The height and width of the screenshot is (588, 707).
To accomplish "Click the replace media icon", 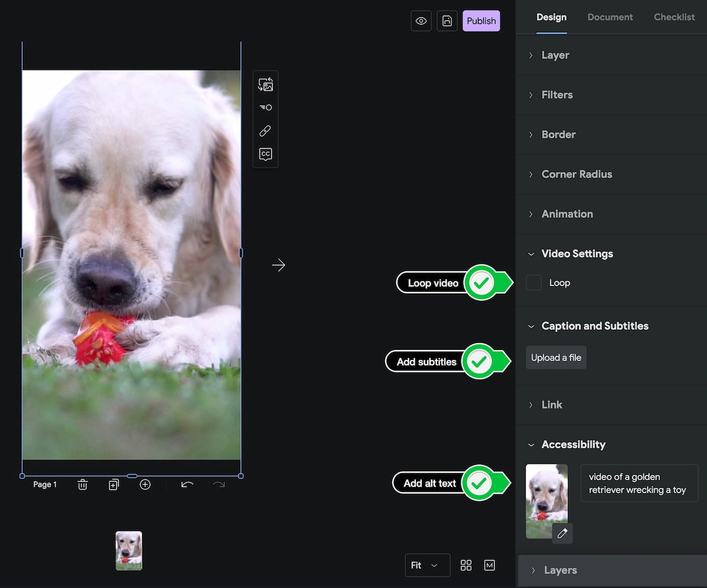I will 265,84.
